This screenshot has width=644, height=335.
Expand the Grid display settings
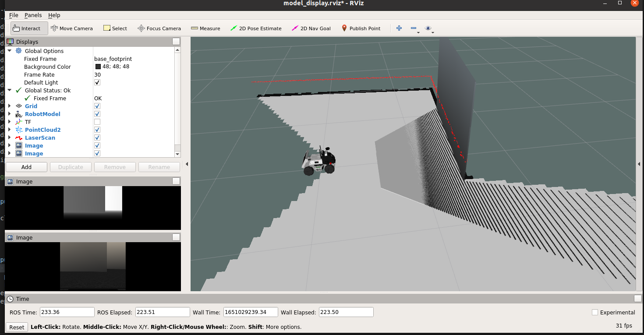pos(9,106)
